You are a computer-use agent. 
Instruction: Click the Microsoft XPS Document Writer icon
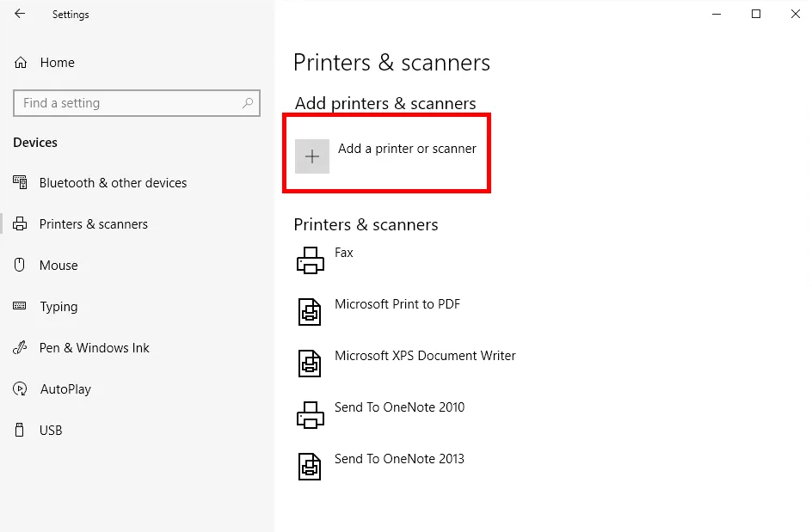(x=310, y=364)
